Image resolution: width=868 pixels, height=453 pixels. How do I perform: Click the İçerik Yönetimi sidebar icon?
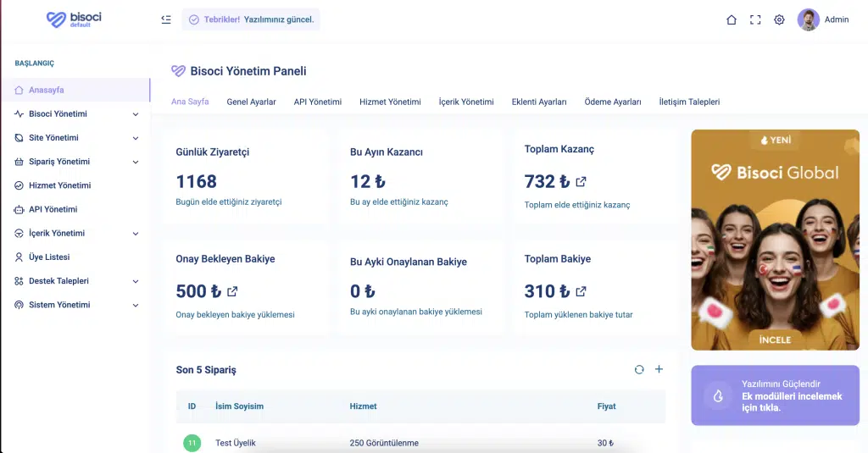[x=19, y=234]
